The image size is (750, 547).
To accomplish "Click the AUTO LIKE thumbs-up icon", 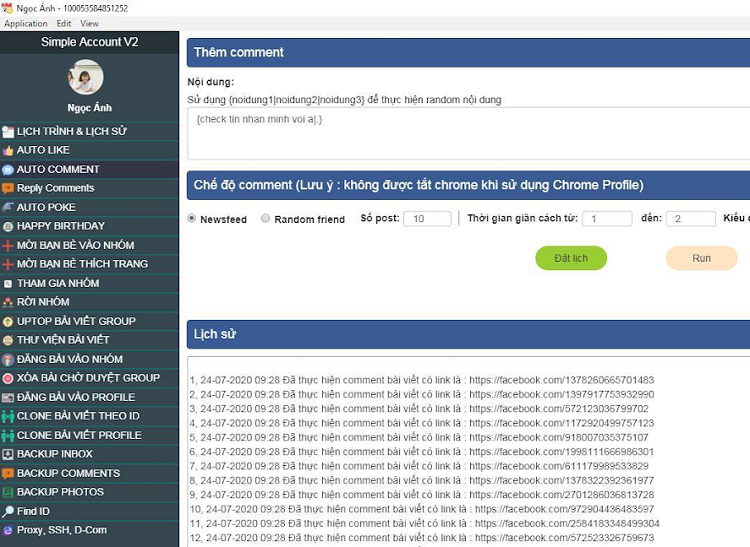I will click(x=8, y=150).
